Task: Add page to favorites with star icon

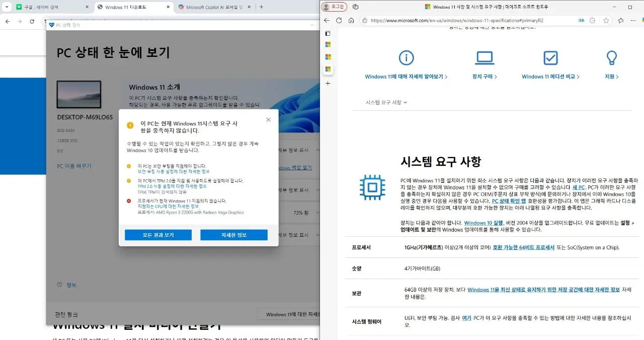Action: click(x=606, y=21)
